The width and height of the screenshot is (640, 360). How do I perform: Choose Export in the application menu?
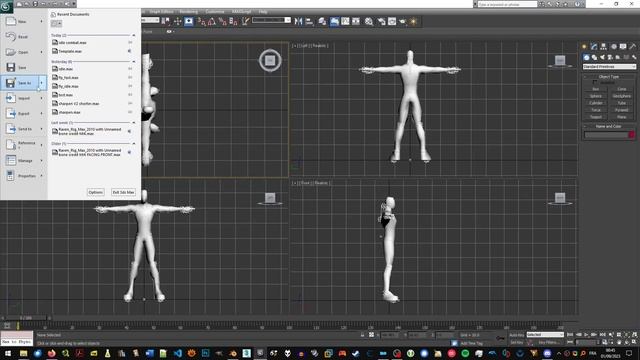pos(24,113)
